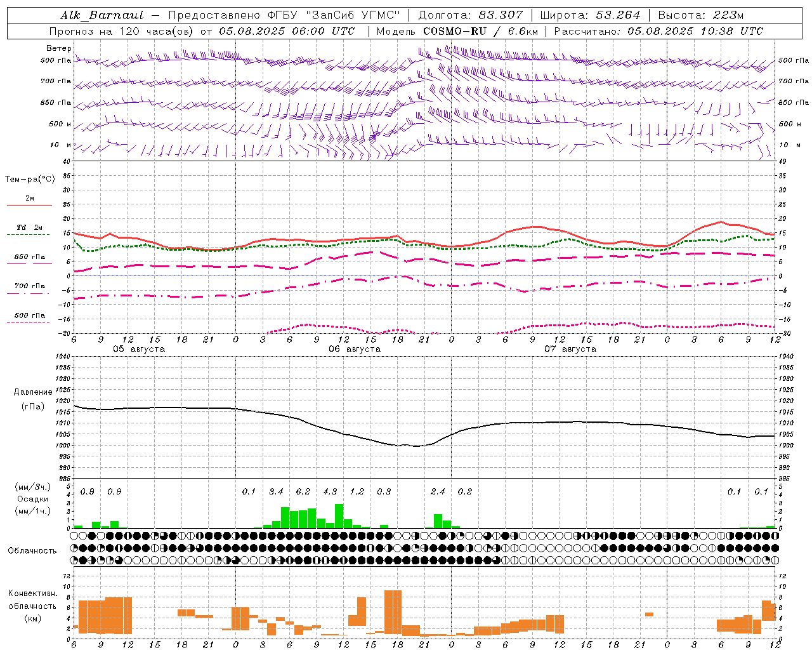Select the 3.4 three-hour precipitation value
The height and width of the screenshot is (650, 812).
click(x=276, y=492)
